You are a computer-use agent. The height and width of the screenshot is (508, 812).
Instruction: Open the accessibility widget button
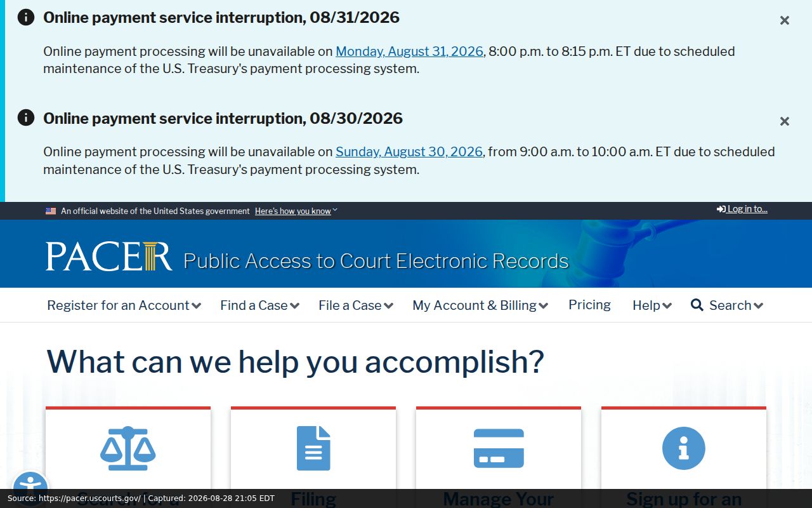point(30,488)
